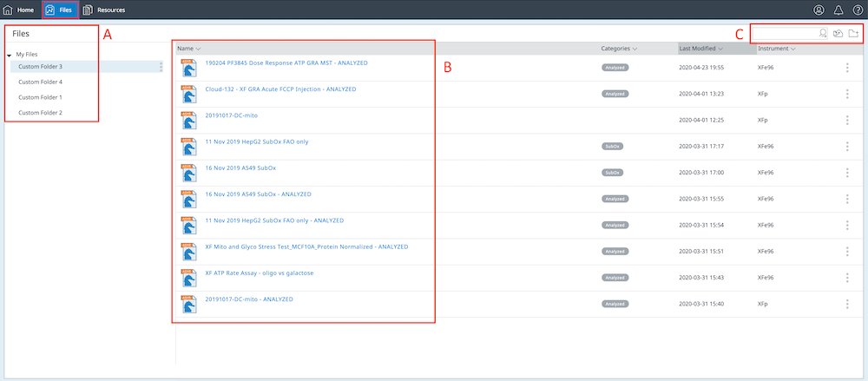The width and height of the screenshot is (868, 381).
Task: Open the Categories column filter dropdown
Action: [x=635, y=49]
